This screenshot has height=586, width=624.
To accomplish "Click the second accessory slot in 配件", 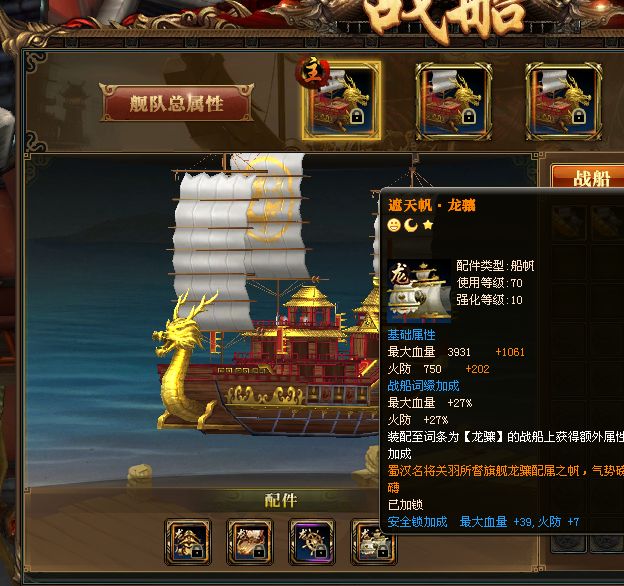I will (x=250, y=542).
